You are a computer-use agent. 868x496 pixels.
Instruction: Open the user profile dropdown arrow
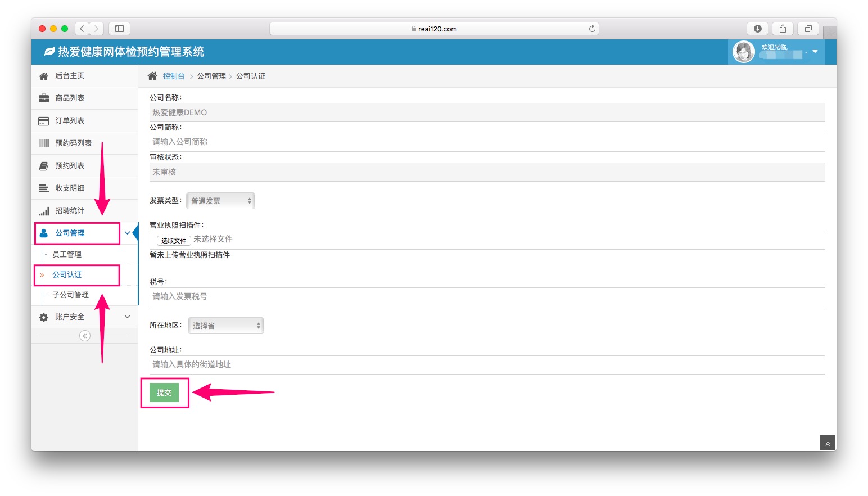tap(815, 52)
